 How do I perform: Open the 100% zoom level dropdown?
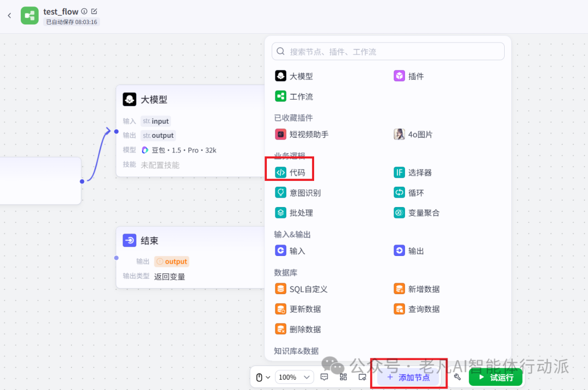pyautogui.click(x=294, y=377)
